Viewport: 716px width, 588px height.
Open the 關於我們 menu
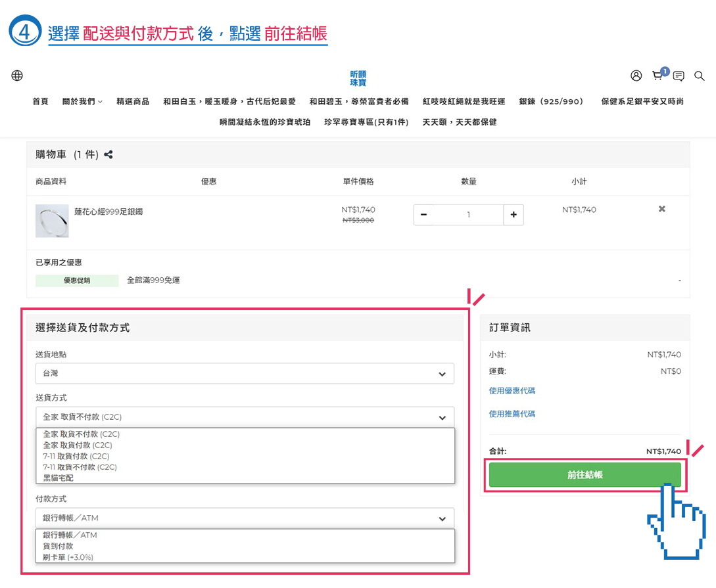tap(82, 102)
